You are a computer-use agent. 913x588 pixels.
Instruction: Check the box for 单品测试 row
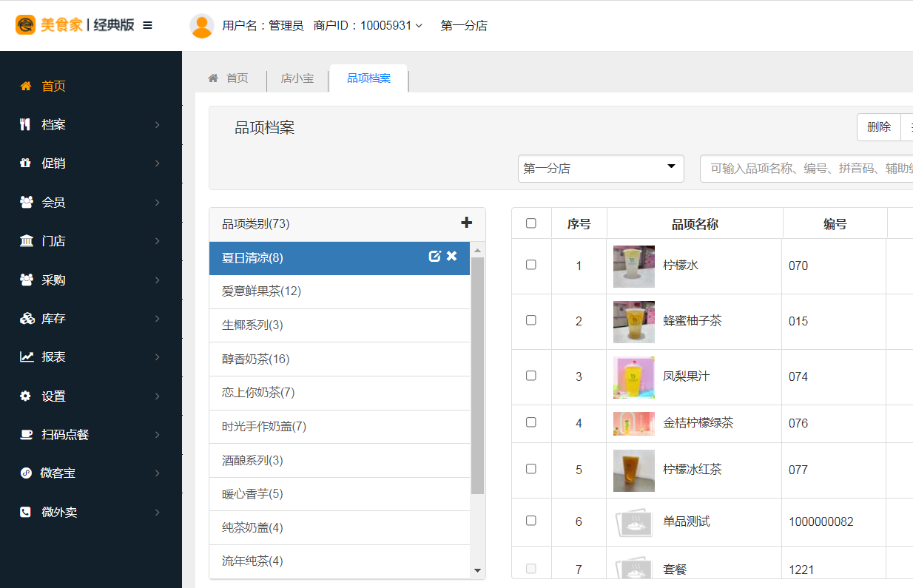[x=530, y=521]
